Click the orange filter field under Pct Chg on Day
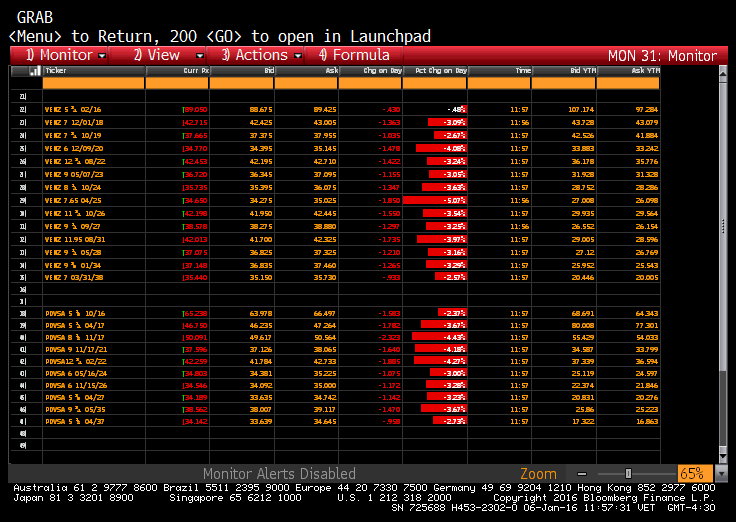 click(435, 83)
